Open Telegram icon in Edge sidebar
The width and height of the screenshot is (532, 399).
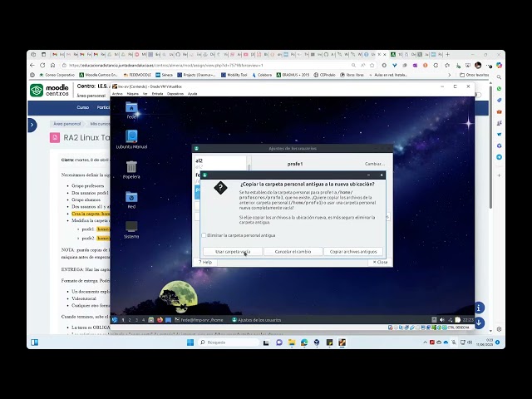pos(499,157)
